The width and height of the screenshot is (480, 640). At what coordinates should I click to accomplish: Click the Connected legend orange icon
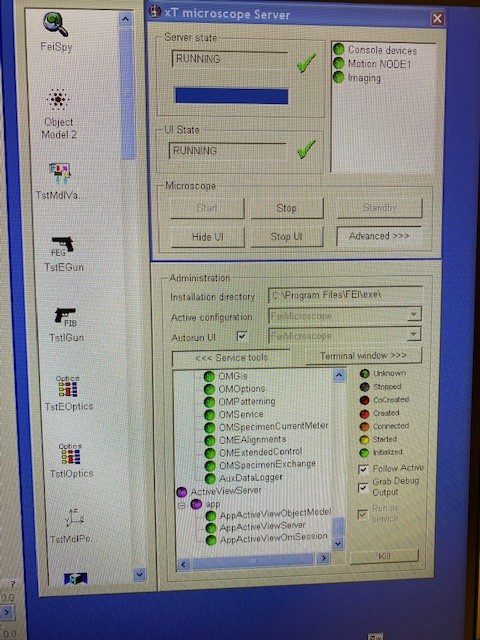pyautogui.click(x=364, y=427)
